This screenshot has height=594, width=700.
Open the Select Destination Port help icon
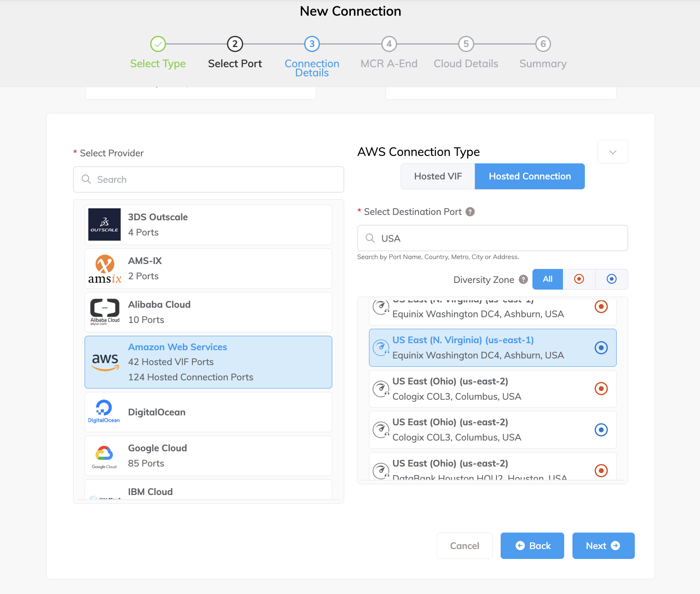coord(470,212)
